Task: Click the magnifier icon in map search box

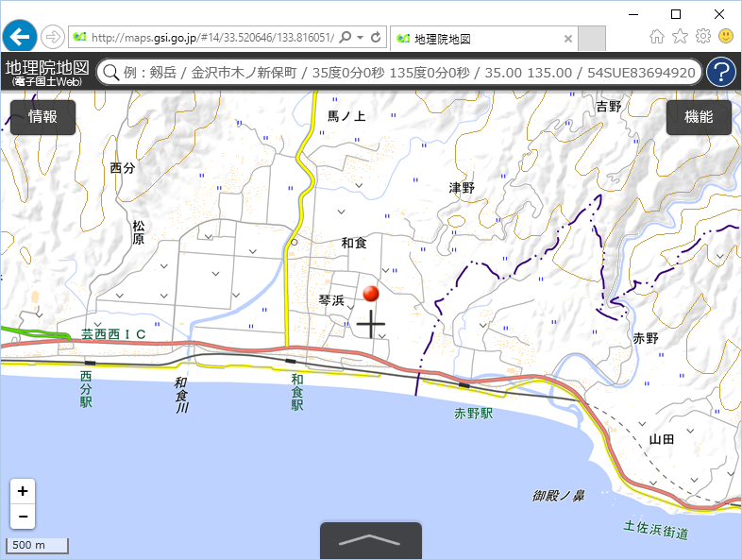Action: pyautogui.click(x=110, y=73)
